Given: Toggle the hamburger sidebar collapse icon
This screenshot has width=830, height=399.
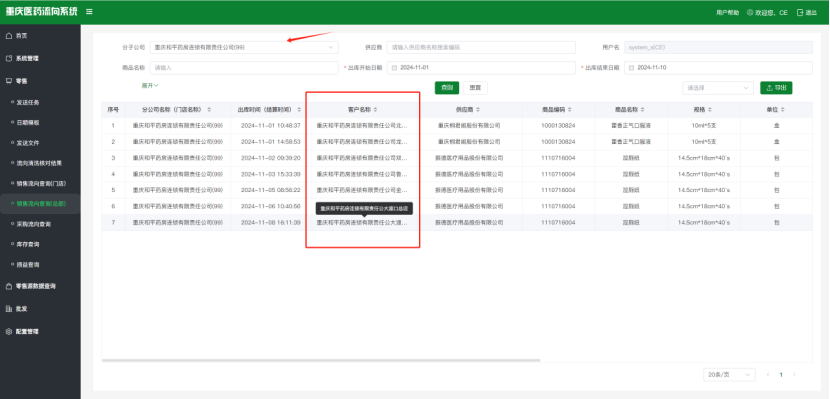Looking at the screenshot, I should point(89,12).
